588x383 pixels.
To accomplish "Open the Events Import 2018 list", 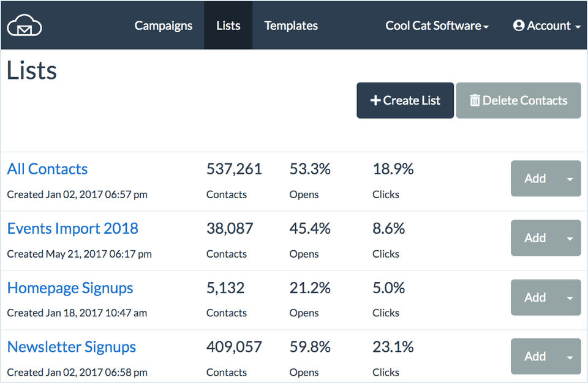I will point(73,228).
